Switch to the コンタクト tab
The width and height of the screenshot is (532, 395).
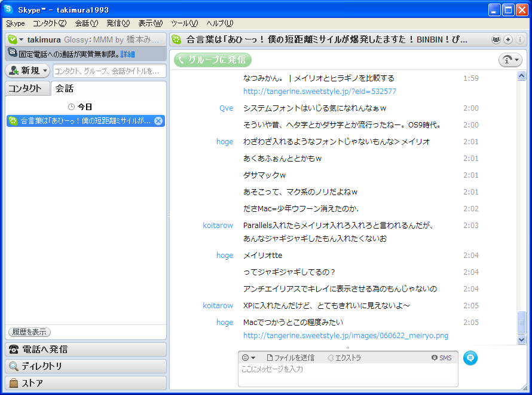[x=27, y=89]
